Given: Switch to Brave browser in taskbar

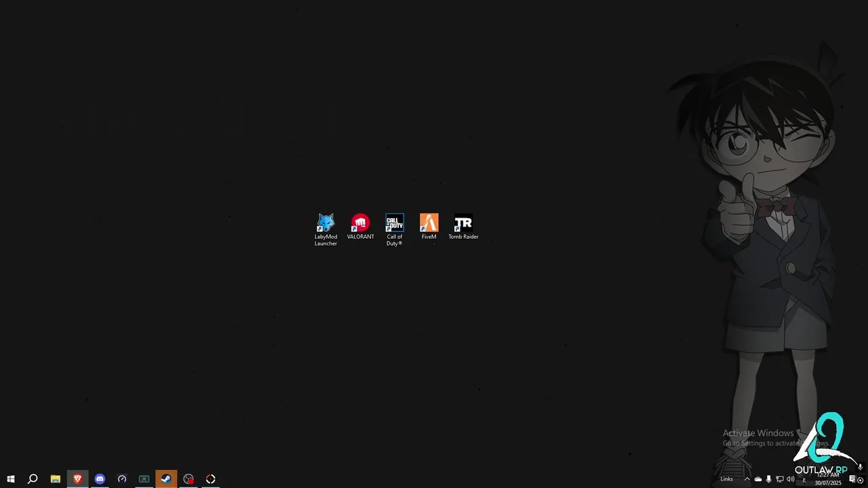Looking at the screenshot, I should (77, 479).
